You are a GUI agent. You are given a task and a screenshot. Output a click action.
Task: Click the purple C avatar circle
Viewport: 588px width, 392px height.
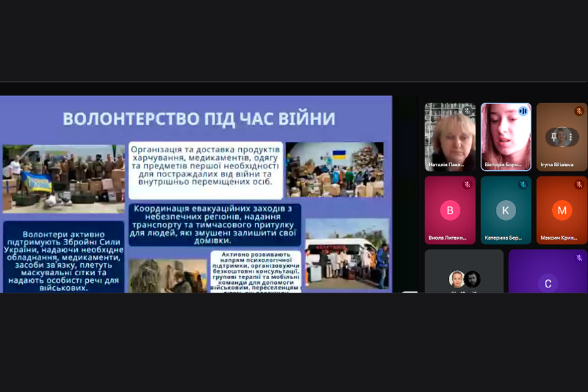point(548,283)
